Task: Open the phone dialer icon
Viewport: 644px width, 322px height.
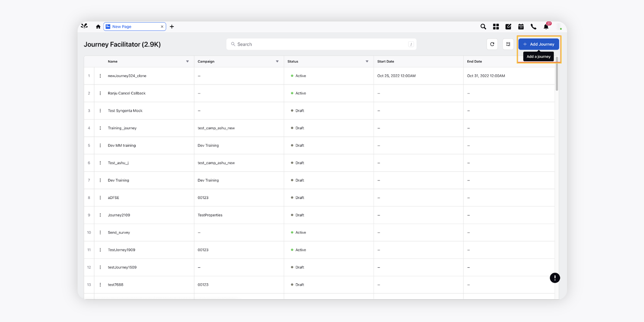Action: point(533,27)
